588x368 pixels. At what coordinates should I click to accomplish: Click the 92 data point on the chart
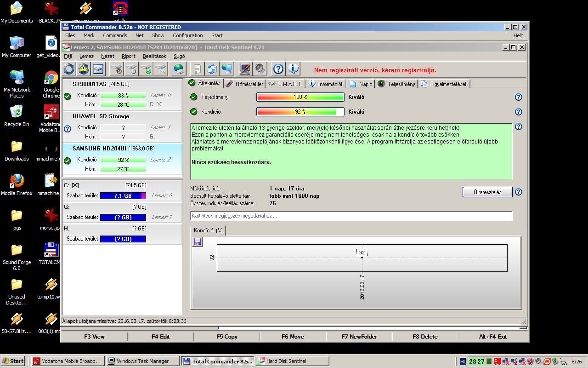[362, 257]
